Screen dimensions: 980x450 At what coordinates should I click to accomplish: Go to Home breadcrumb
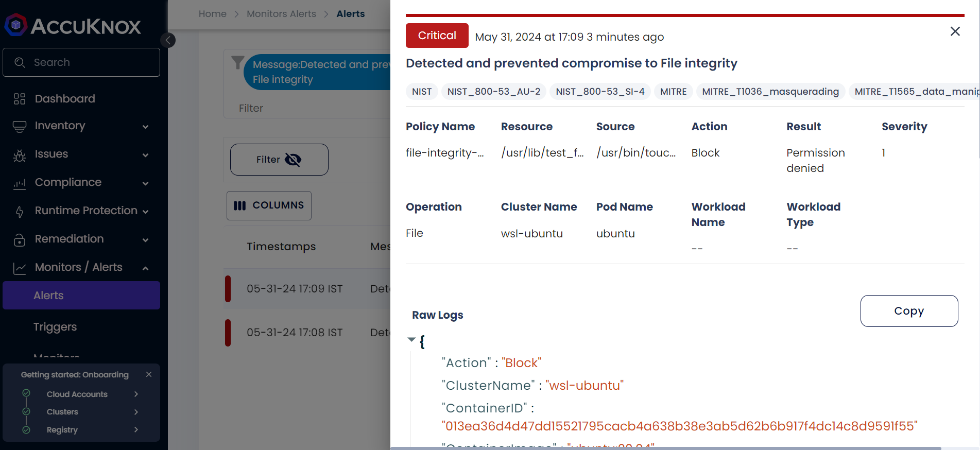(x=213, y=14)
